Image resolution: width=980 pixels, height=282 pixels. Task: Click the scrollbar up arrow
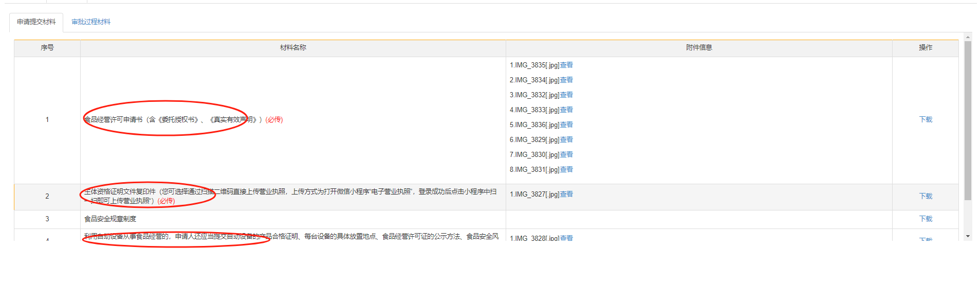(x=968, y=37)
